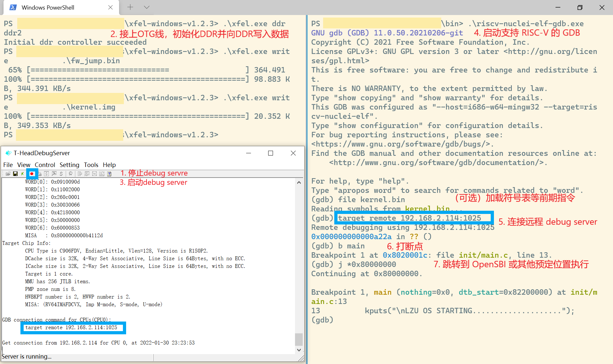613x364 pixels.
Task: Click the 'j *0x80000000' GDB command
Action: [x=367, y=264]
